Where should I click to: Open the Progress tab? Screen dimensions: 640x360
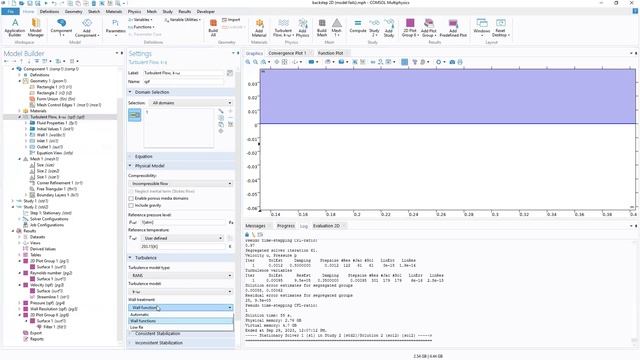click(x=286, y=226)
